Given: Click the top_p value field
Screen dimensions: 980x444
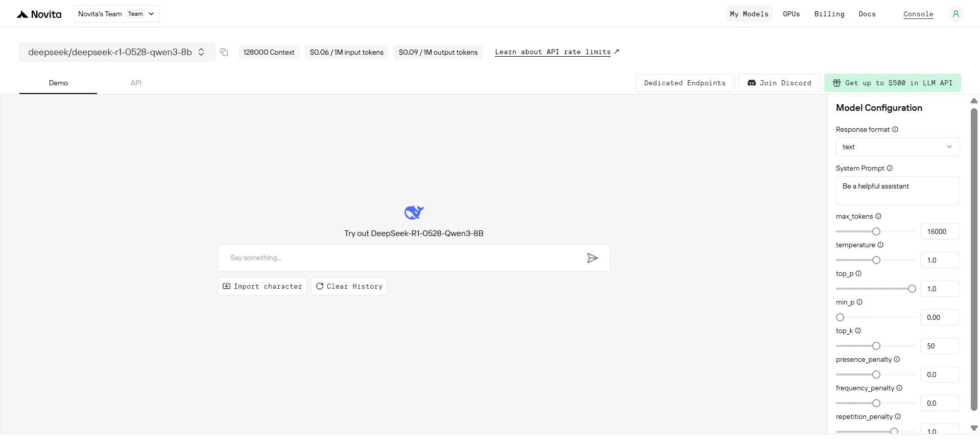Looking at the screenshot, I should (x=940, y=289).
